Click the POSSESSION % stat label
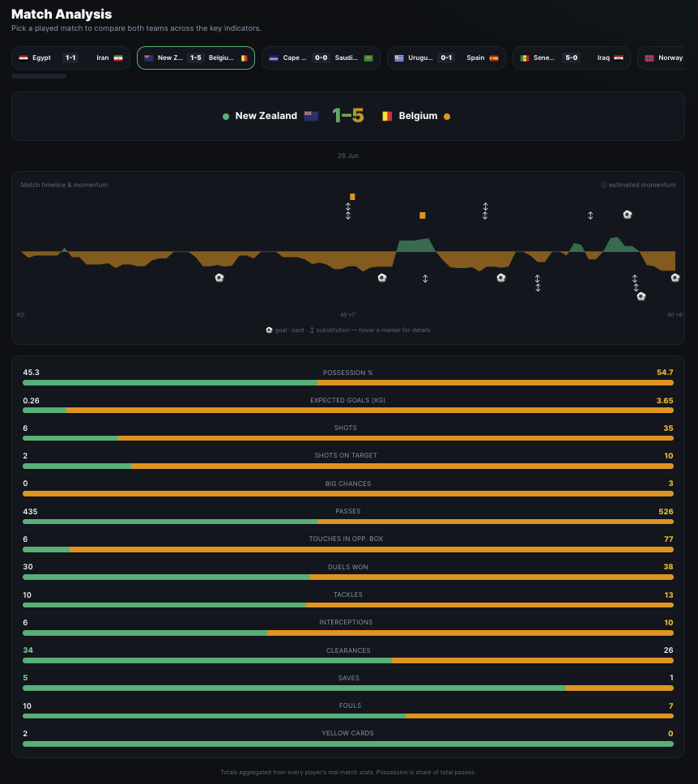Image resolution: width=698 pixels, height=784 pixels. pyautogui.click(x=348, y=373)
